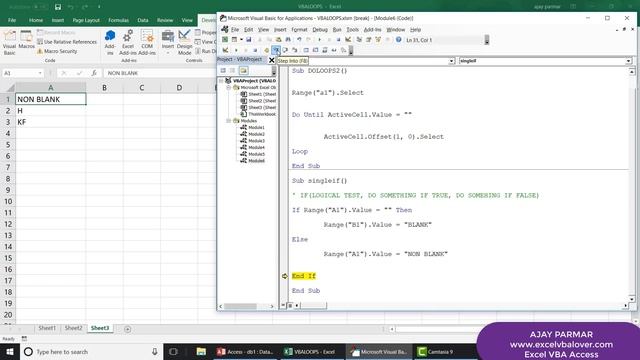640x360 pixels.
Task: Collapse the Microsoft Excel Objects folder
Action: pyautogui.click(x=229, y=87)
